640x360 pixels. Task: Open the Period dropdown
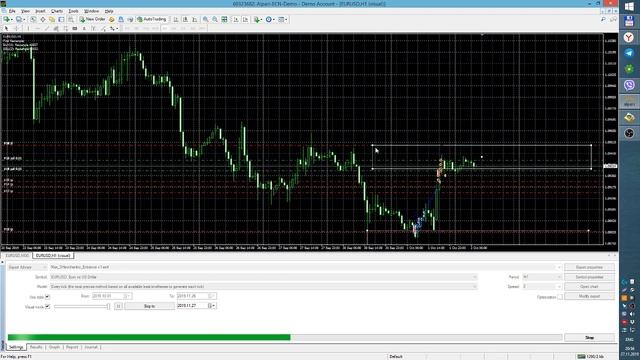click(542, 277)
